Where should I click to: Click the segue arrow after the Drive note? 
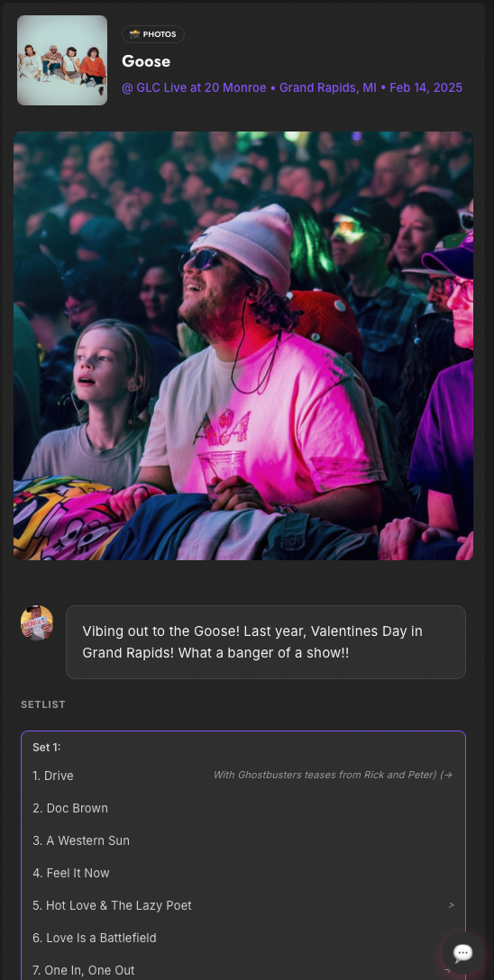point(446,775)
